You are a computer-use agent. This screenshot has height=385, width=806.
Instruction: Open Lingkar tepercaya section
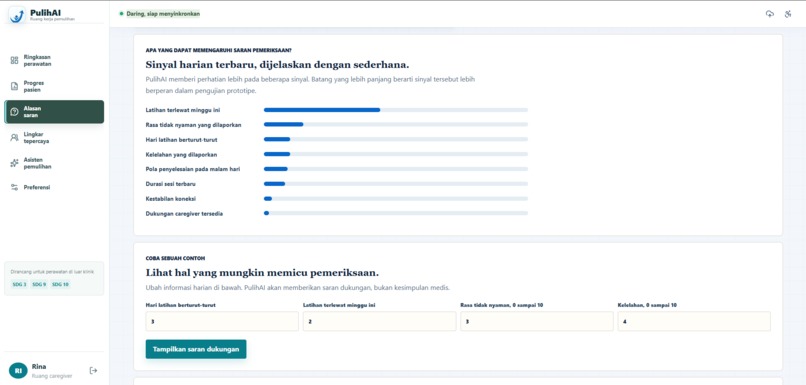coord(54,138)
